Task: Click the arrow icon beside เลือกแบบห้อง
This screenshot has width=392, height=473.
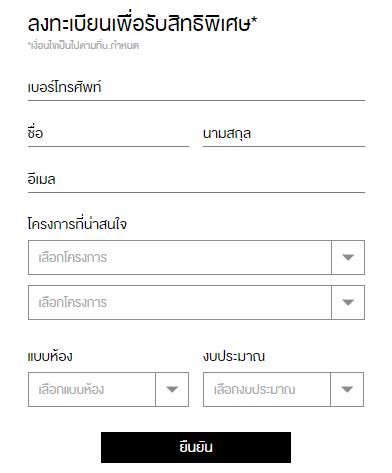Action: [172, 389]
